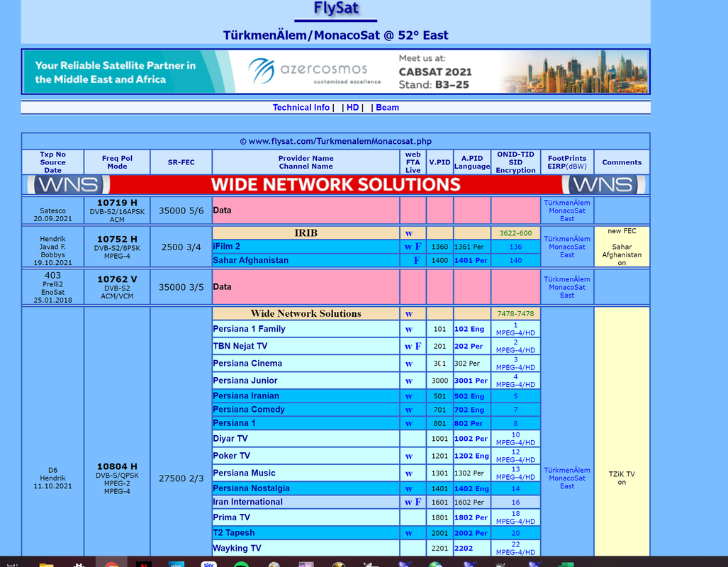
Task: Click the web 'w' icon for IRIB
Action: [x=408, y=233]
